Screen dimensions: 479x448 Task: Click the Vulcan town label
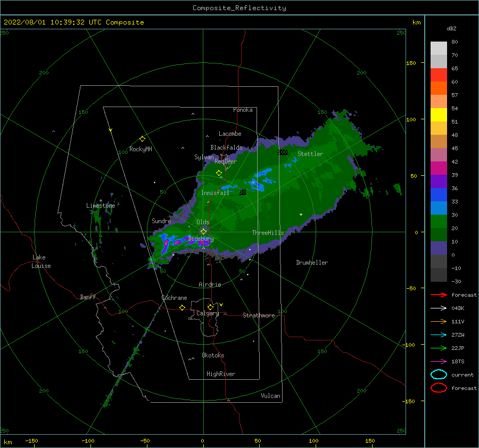pos(271,396)
